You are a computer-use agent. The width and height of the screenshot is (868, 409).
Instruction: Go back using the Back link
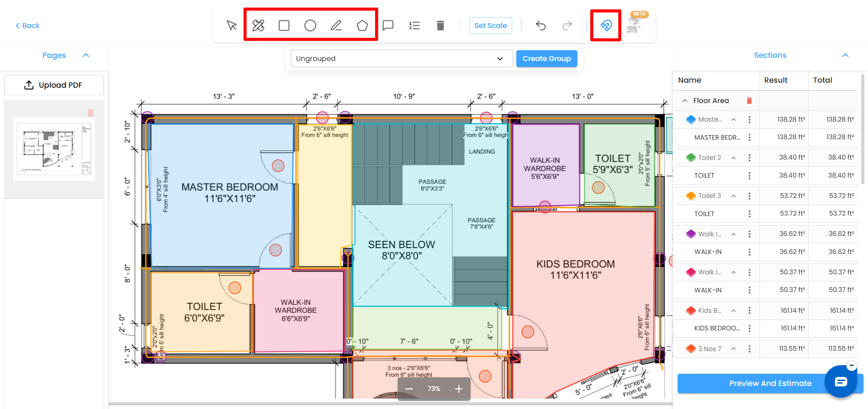[28, 26]
